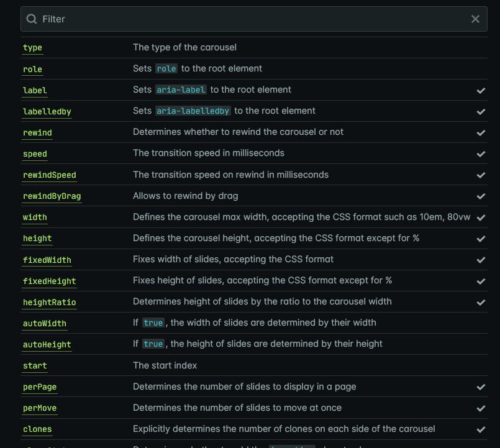The width and height of the screenshot is (500, 448).
Task: Open the fixedWidth option link
Action: (47, 260)
